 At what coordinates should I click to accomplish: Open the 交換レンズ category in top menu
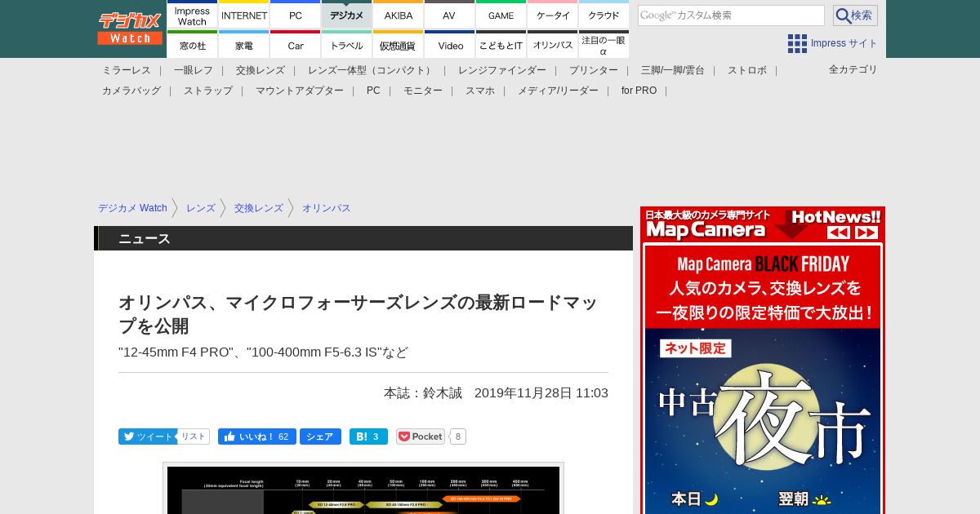click(x=261, y=70)
